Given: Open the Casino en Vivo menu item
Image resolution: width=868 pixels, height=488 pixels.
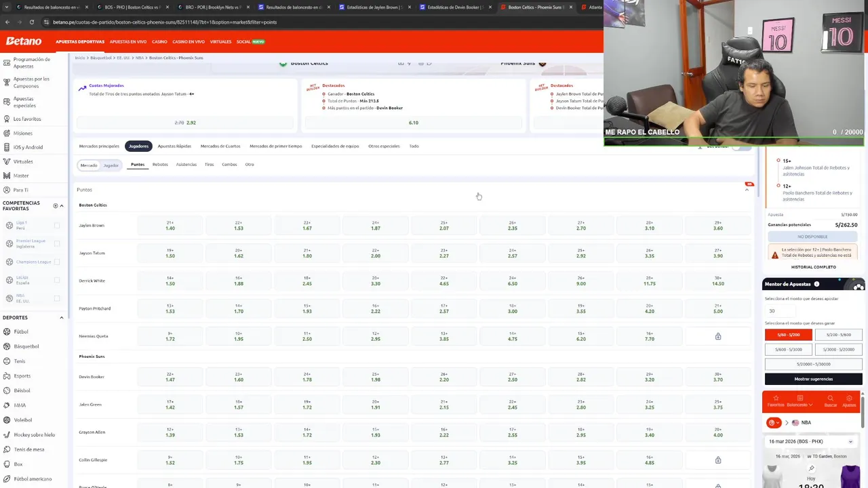Looking at the screenshot, I should 189,41.
